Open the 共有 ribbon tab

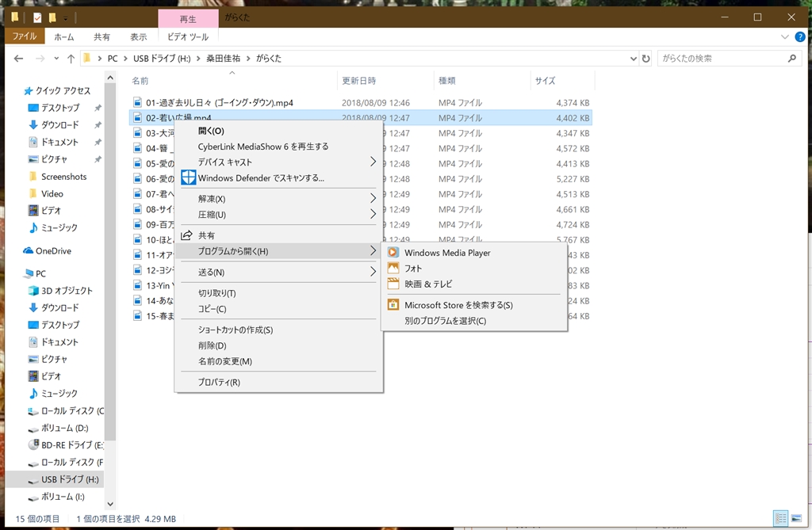coord(101,36)
